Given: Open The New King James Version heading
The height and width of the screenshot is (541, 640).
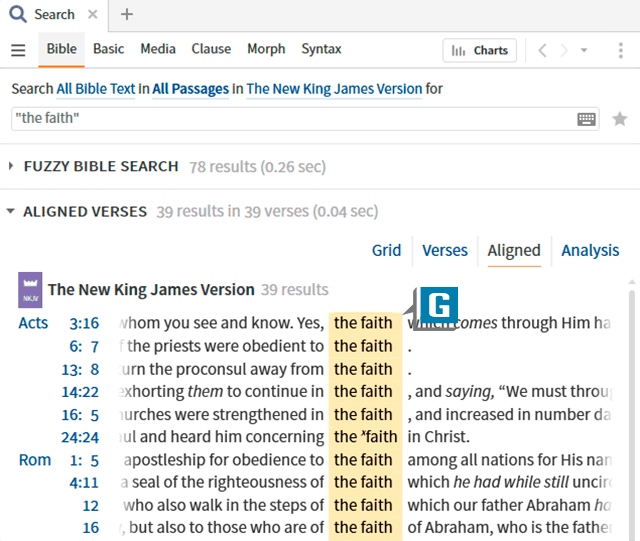Looking at the screenshot, I should 151,290.
